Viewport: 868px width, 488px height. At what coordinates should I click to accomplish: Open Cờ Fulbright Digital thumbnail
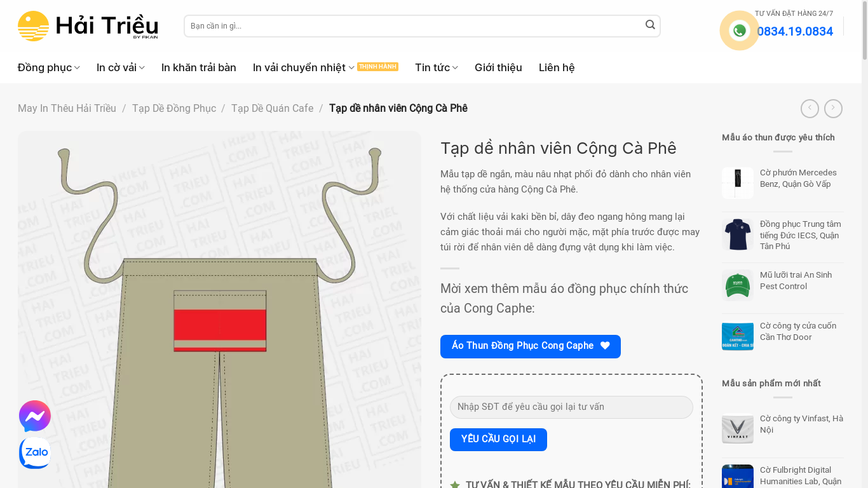[x=738, y=477]
